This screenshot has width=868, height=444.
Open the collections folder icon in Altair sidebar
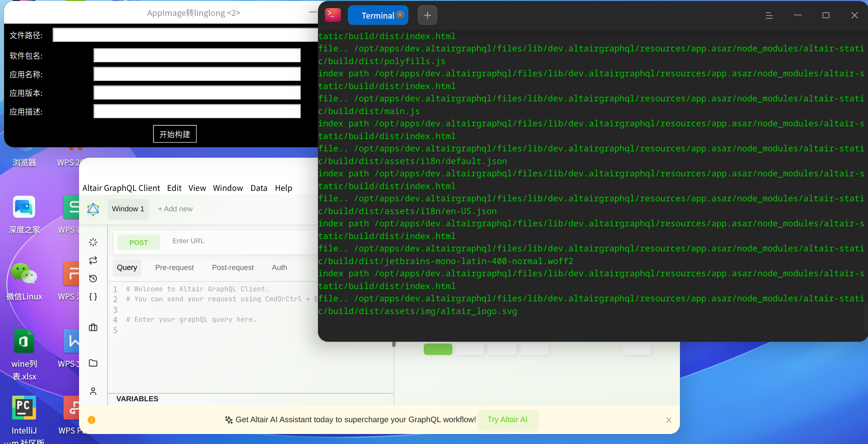click(x=93, y=363)
